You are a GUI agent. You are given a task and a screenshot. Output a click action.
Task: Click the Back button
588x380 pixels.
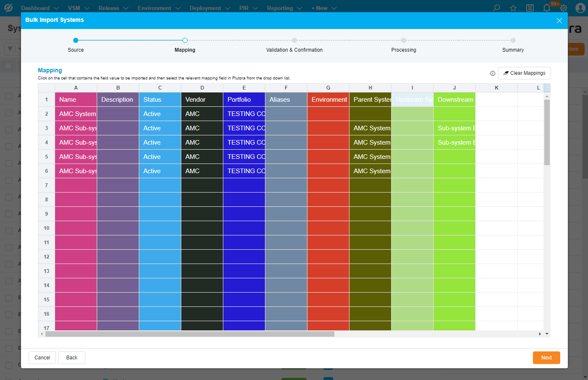pos(72,358)
